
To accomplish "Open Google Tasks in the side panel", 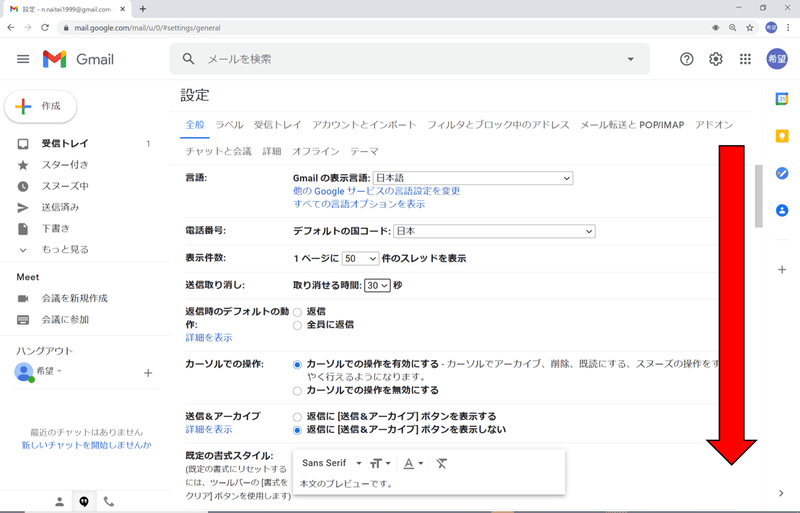I will coord(782,174).
